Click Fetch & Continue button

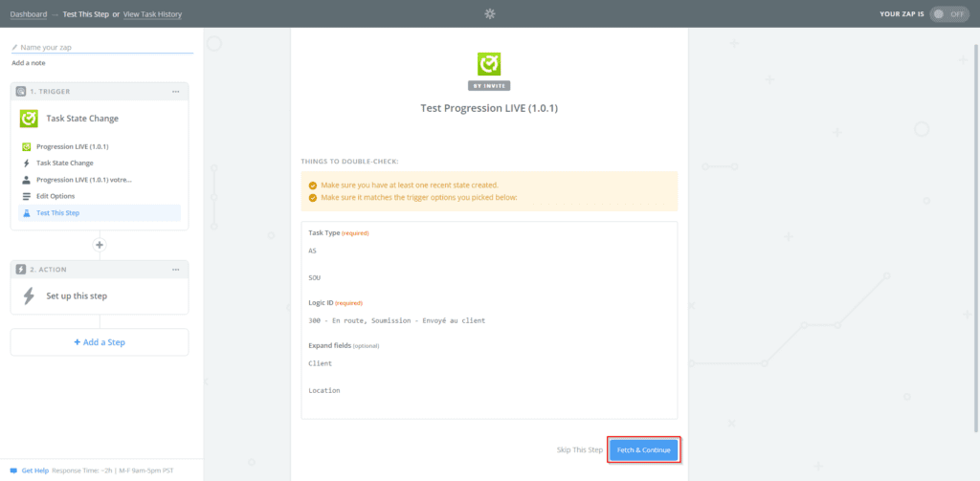coord(644,449)
